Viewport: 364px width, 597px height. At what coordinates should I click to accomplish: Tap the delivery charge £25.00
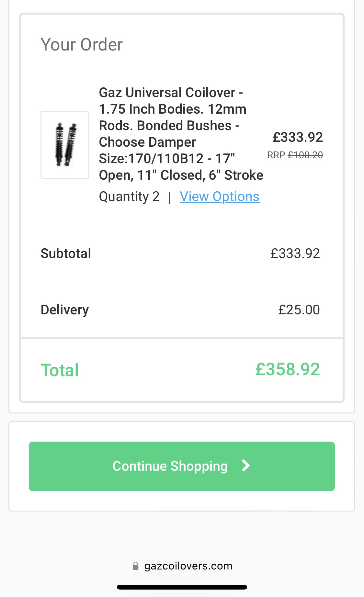(x=299, y=310)
